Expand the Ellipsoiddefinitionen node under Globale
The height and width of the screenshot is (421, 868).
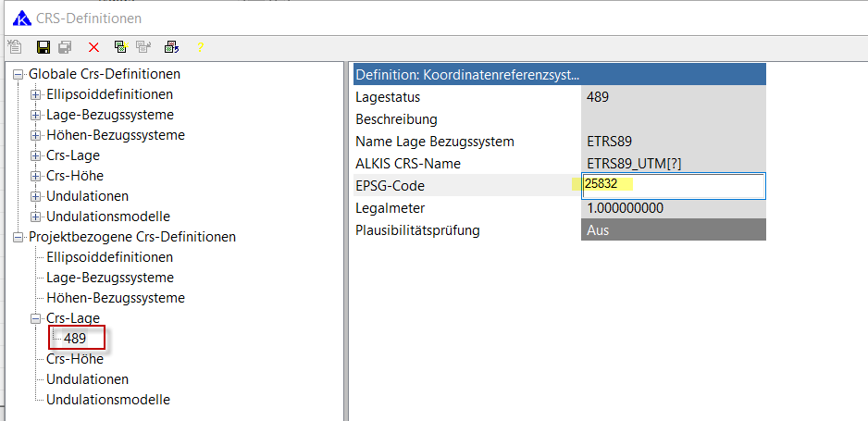[35, 94]
